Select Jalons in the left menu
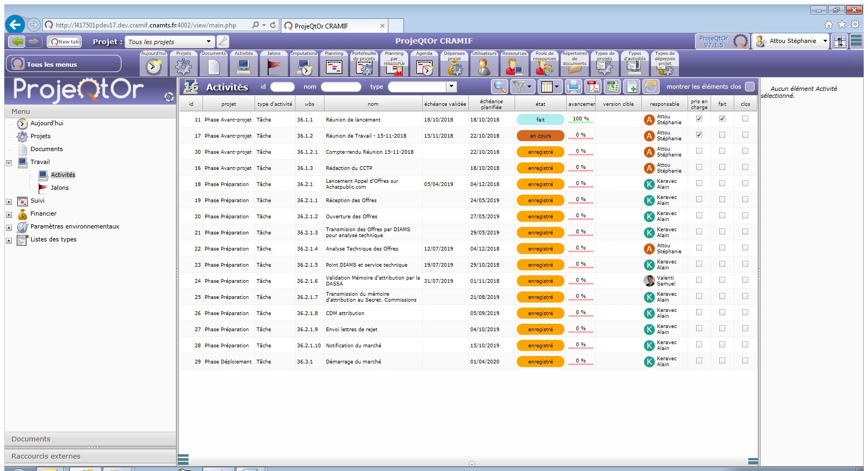This screenshot has height=471, width=868. (x=60, y=188)
